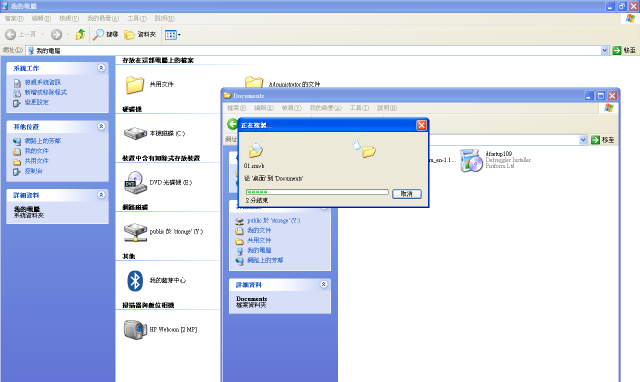Image resolution: width=640 pixels, height=382 pixels.
Task: Open 共用文件 in My Computer sidebar
Action: tap(36, 161)
